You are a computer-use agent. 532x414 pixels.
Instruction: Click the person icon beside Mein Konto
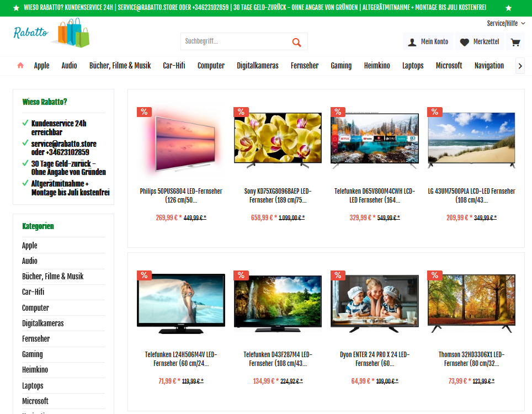tap(412, 42)
